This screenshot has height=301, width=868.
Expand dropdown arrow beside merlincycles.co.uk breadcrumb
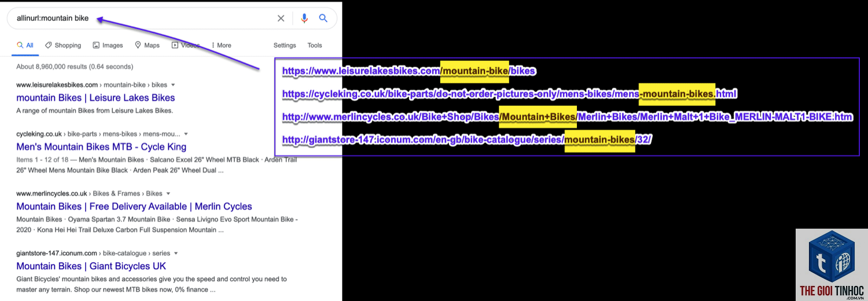(168, 194)
